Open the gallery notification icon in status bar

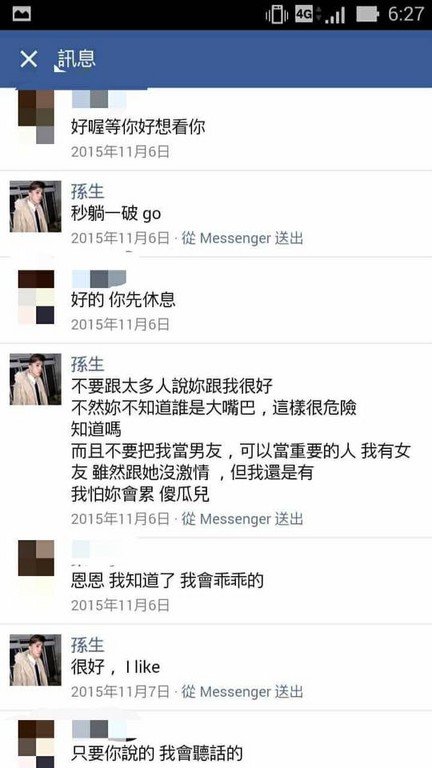[21, 14]
